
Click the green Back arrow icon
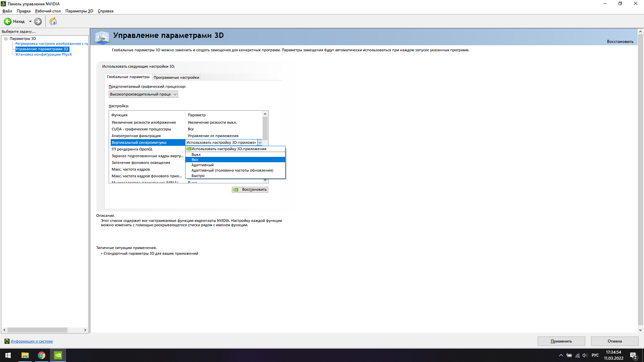pos(7,21)
